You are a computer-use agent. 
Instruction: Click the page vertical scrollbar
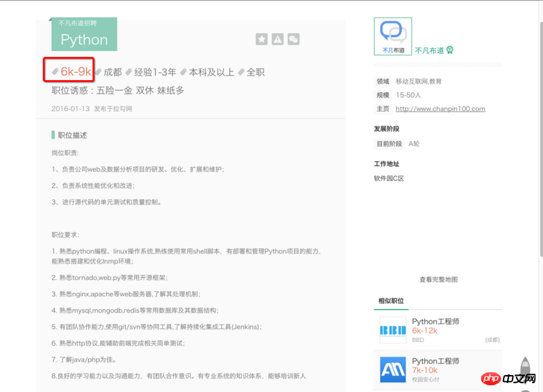(x=540, y=138)
